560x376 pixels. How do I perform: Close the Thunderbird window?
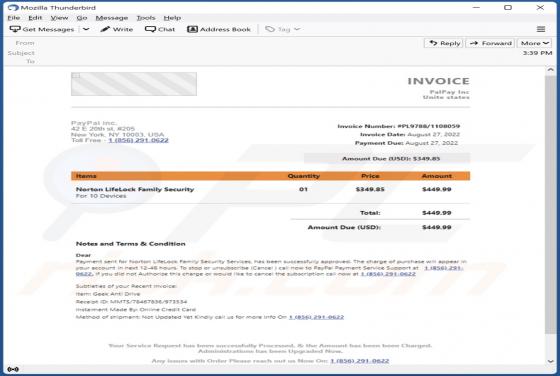pyautogui.click(x=540, y=7)
